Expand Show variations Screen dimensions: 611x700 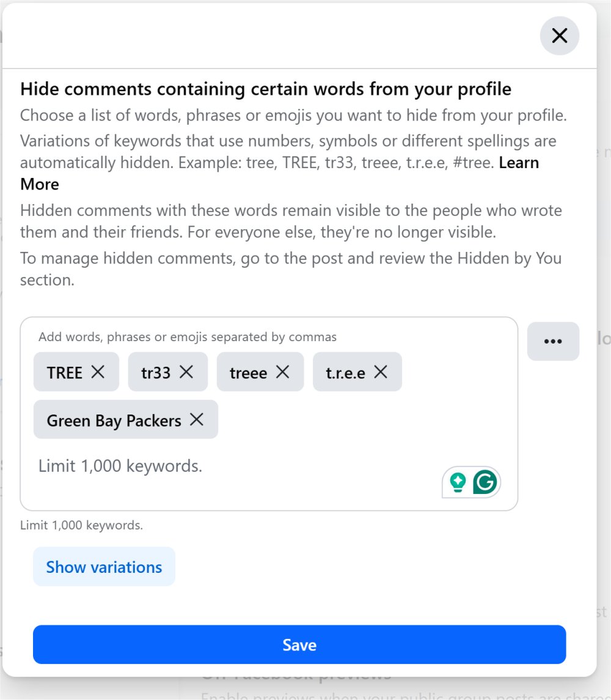click(x=104, y=567)
